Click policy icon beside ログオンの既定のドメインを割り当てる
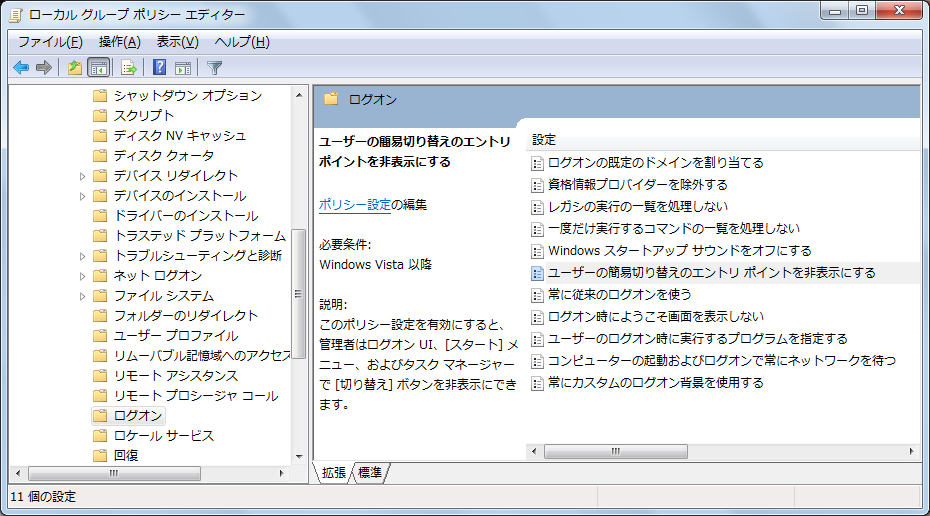 pyautogui.click(x=537, y=164)
